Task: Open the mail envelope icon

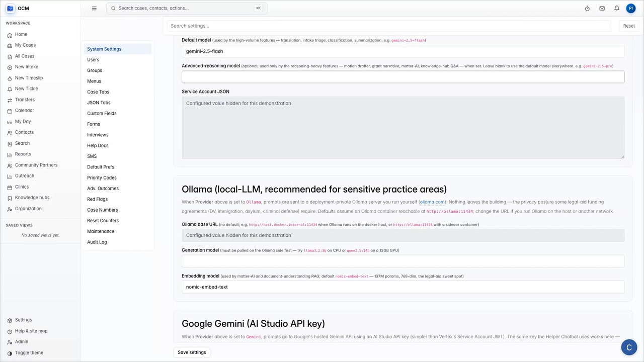Action: 602,8
